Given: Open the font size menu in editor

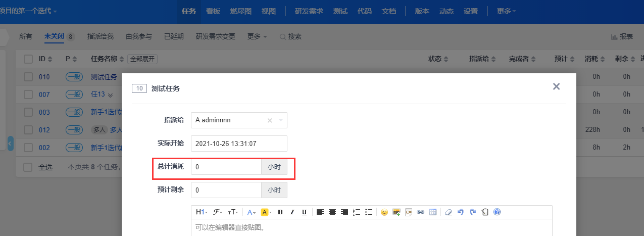Looking at the screenshot, I should 232,212.
